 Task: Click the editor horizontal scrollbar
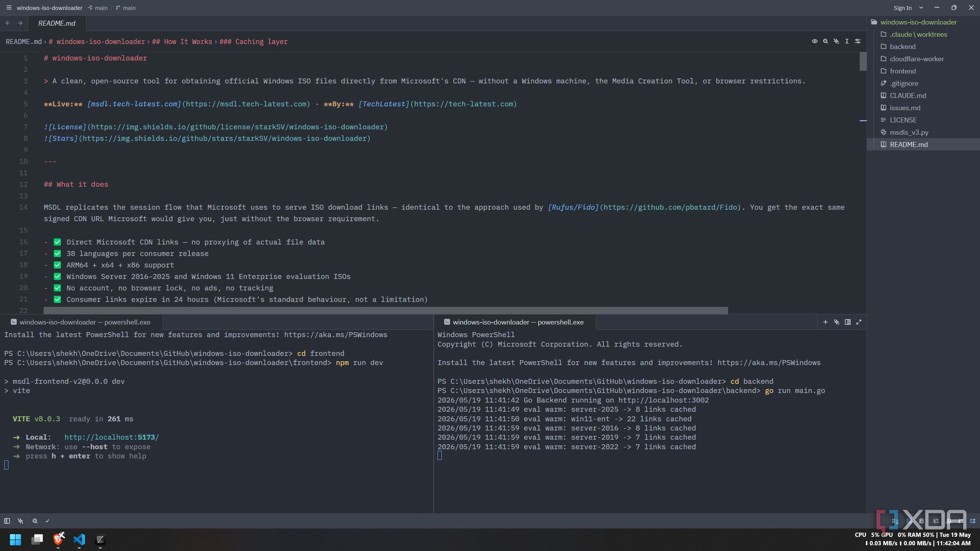[385, 310]
